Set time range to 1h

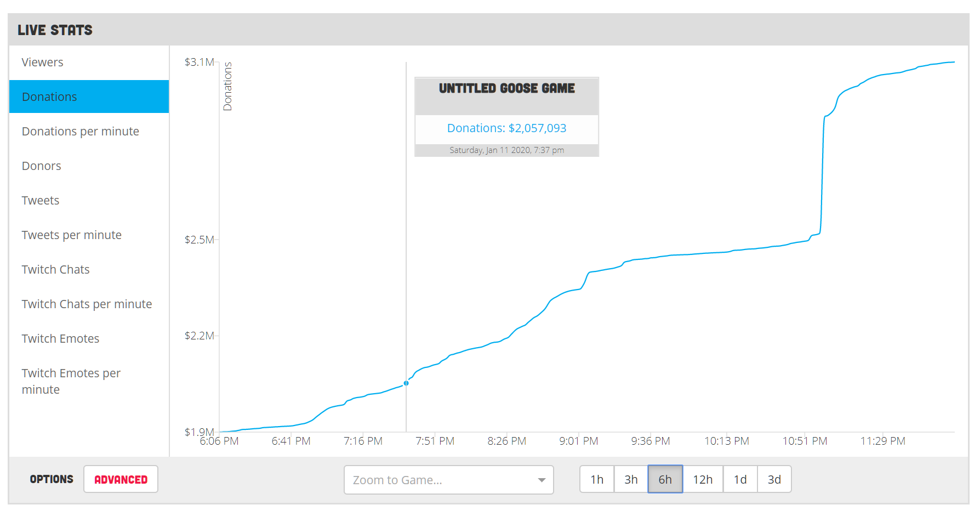pos(597,479)
